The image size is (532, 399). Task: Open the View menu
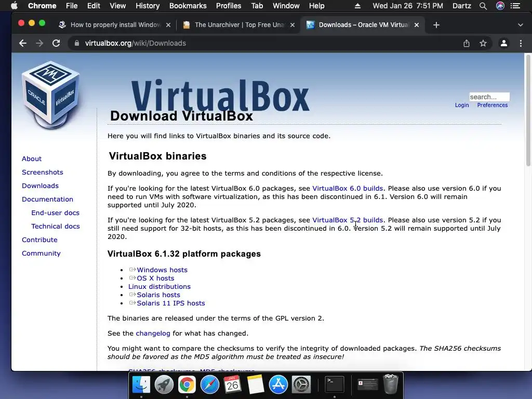click(118, 6)
